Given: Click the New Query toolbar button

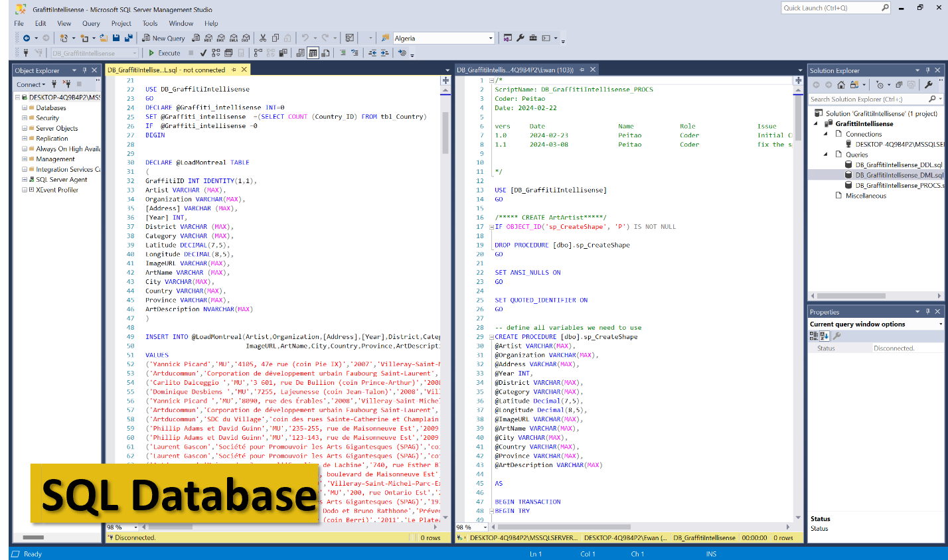Looking at the screenshot, I should click(x=164, y=38).
